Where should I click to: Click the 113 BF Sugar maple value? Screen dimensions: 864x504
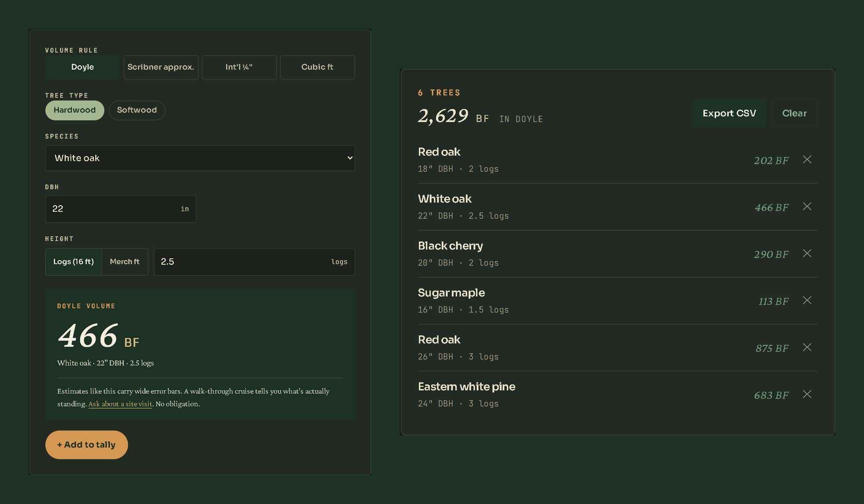point(773,301)
